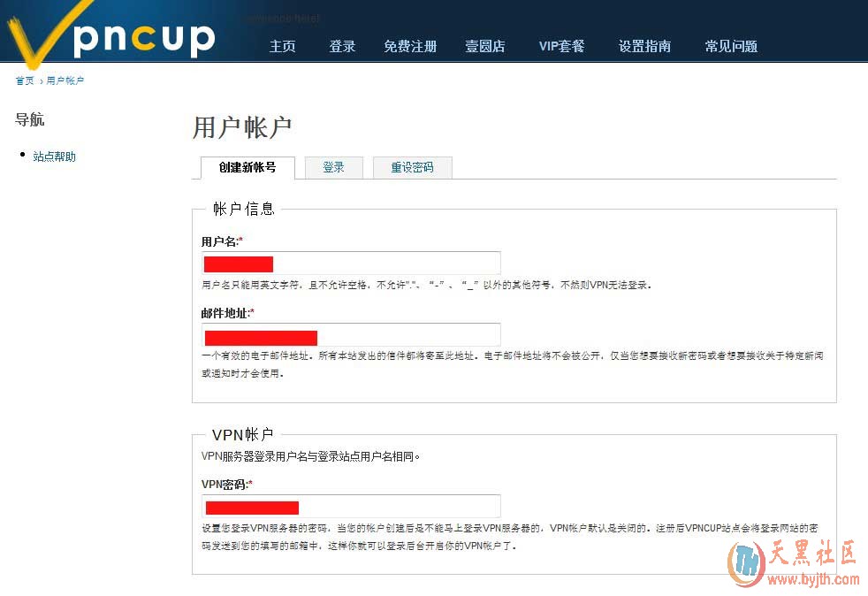Click the 帐户信息 fieldset legend
Screen dimensions: 868x596
point(244,209)
